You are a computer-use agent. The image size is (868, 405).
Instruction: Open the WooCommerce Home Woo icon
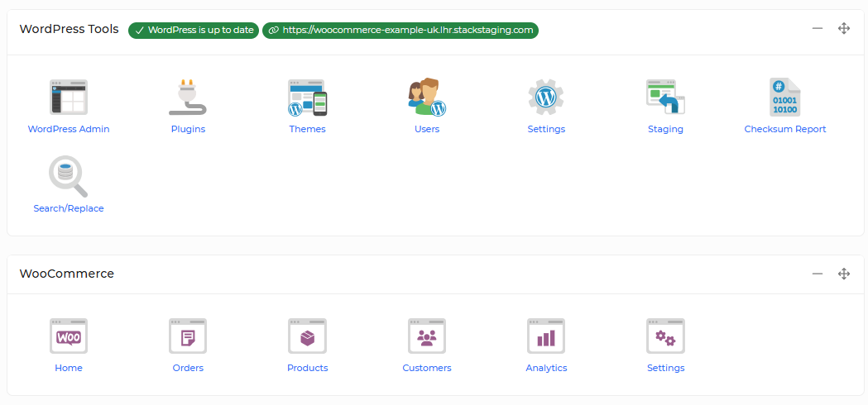click(x=69, y=336)
